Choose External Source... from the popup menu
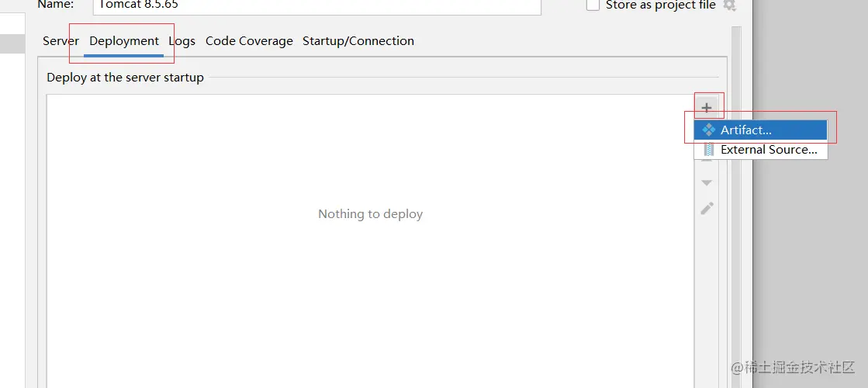The width and height of the screenshot is (868, 388). pyautogui.click(x=761, y=150)
